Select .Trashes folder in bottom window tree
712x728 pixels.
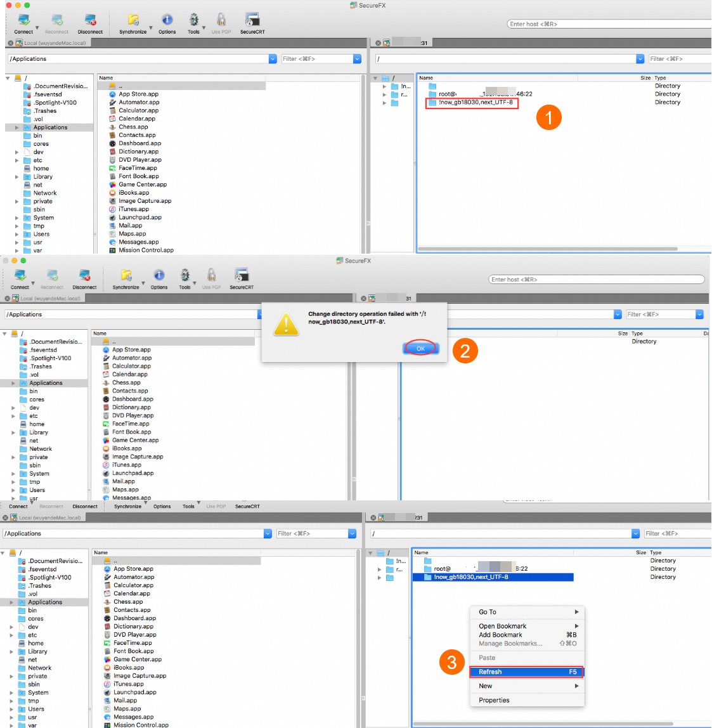tap(39, 586)
